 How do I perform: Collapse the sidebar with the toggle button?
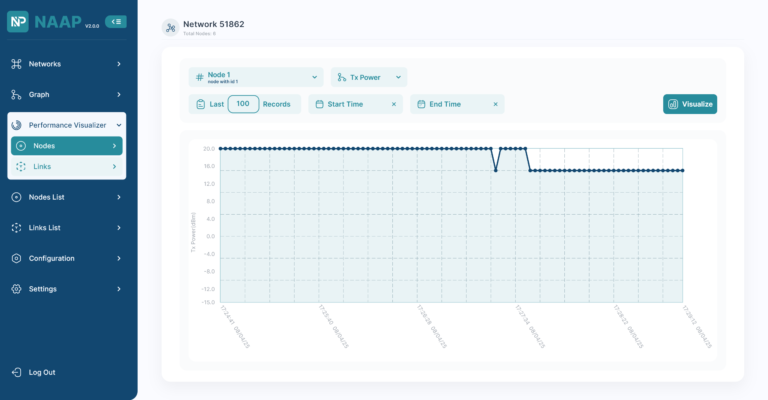(116, 22)
